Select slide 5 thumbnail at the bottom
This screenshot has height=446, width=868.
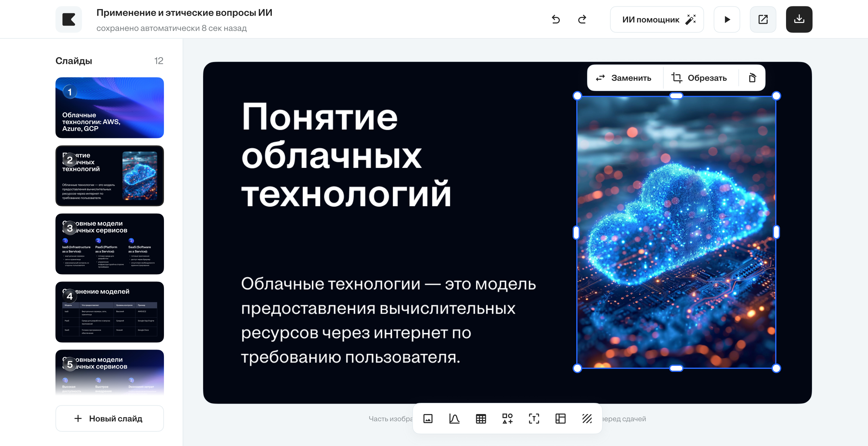[109, 372]
